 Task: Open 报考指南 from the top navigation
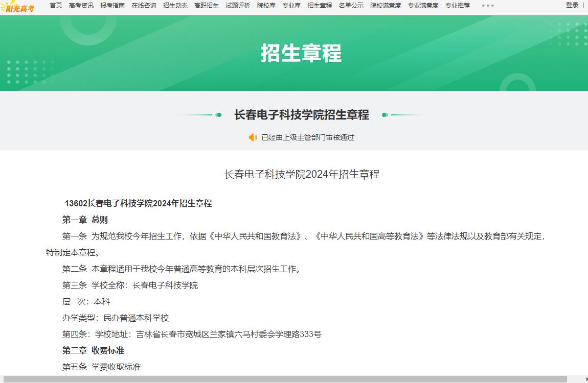[x=112, y=6]
